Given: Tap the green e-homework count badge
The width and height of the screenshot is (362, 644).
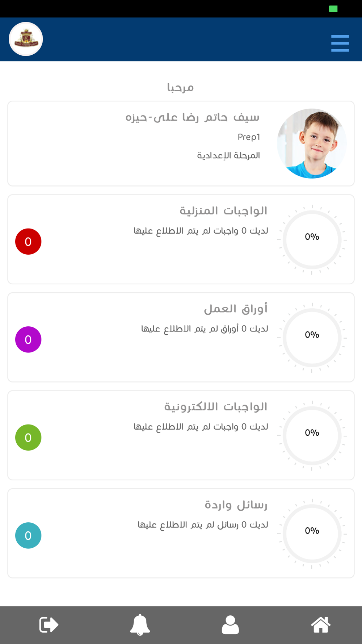Looking at the screenshot, I should coord(28,438).
